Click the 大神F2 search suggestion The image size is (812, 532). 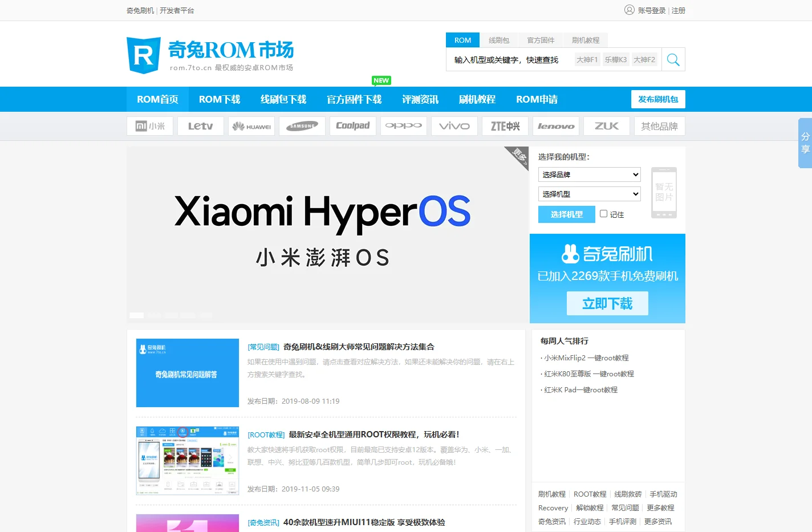click(644, 59)
